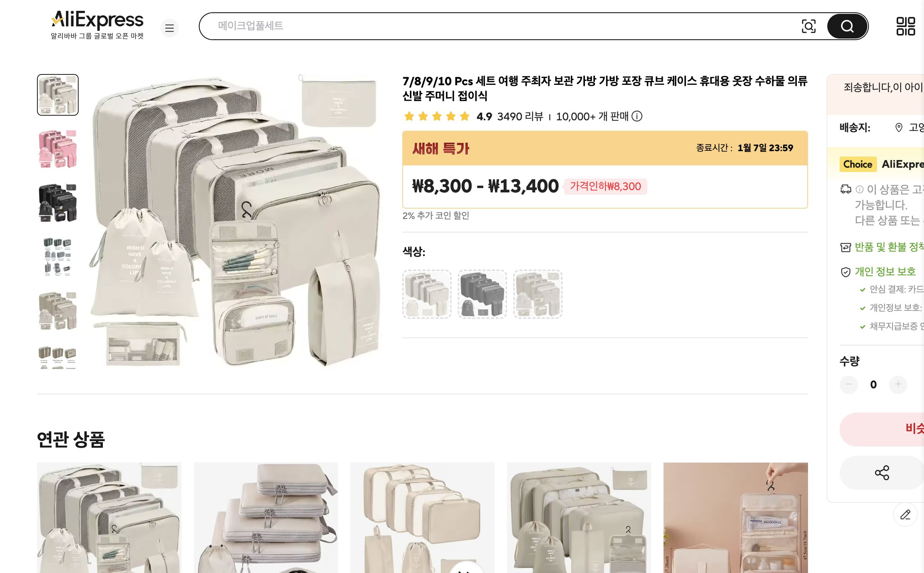Click the location pin next to 배송지
Image resolution: width=924 pixels, height=573 pixels.
coord(899,128)
